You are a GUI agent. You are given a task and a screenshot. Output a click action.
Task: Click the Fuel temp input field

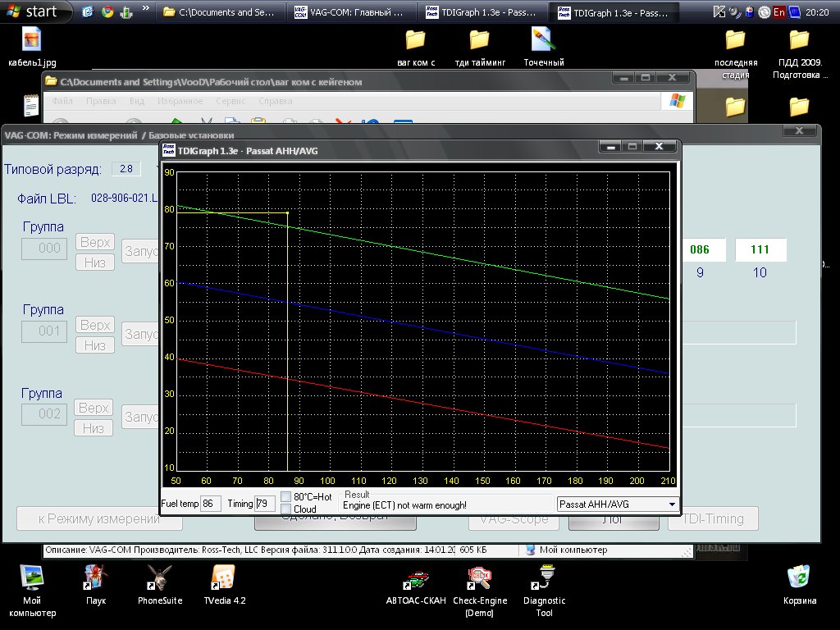(x=210, y=504)
